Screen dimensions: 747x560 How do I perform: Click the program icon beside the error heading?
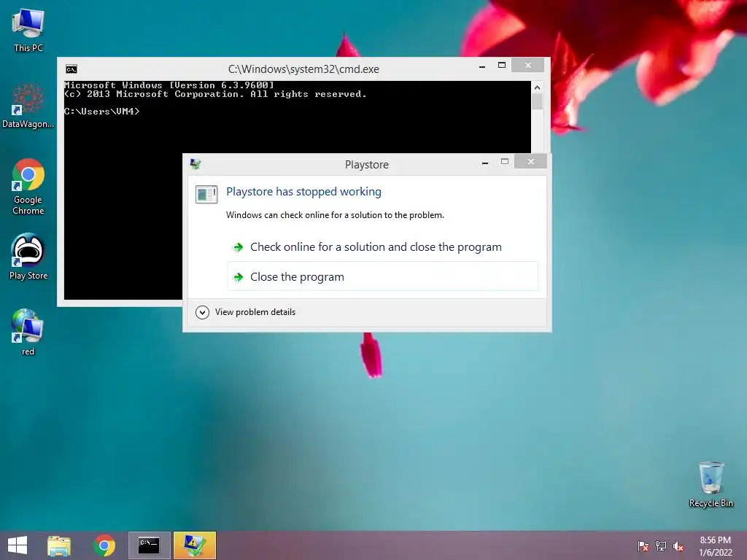tap(206, 194)
